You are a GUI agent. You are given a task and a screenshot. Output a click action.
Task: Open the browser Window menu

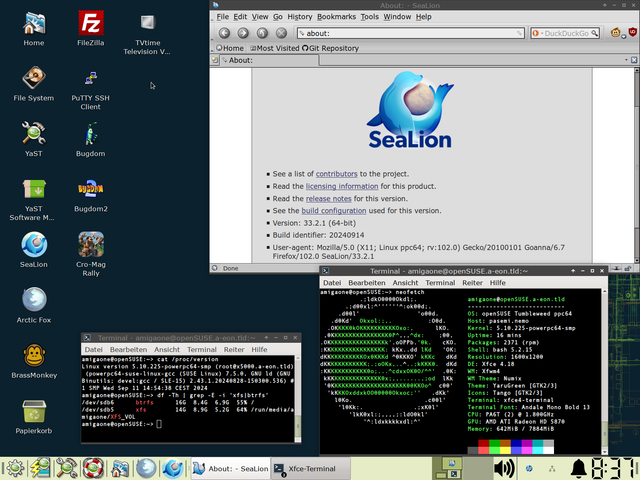coord(397,17)
